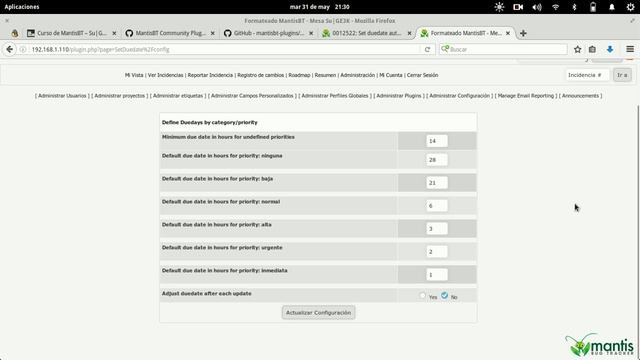This screenshot has height=360, width=640.
Task: Click the site info icon in the address bar
Action: 23,49
